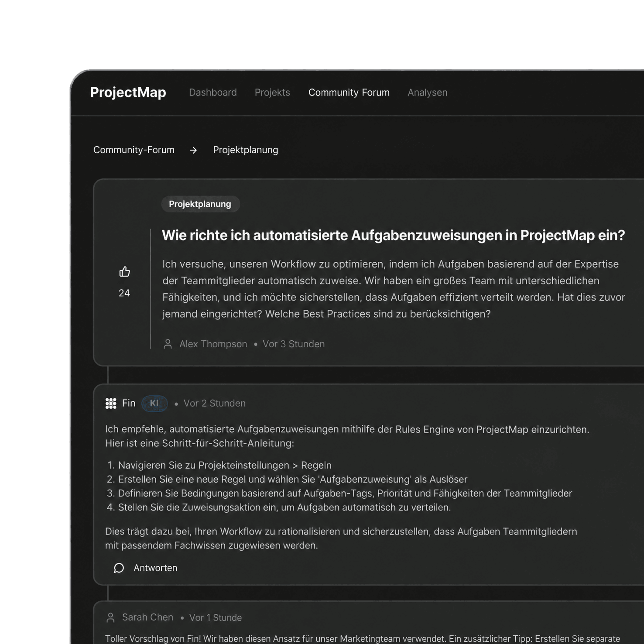Image resolution: width=644 pixels, height=644 pixels.
Task: Click the ProjectMap logo
Action: point(128,92)
